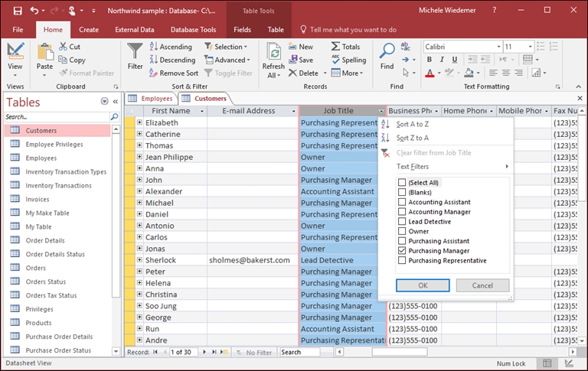Open font color red A swatch

pos(430,73)
